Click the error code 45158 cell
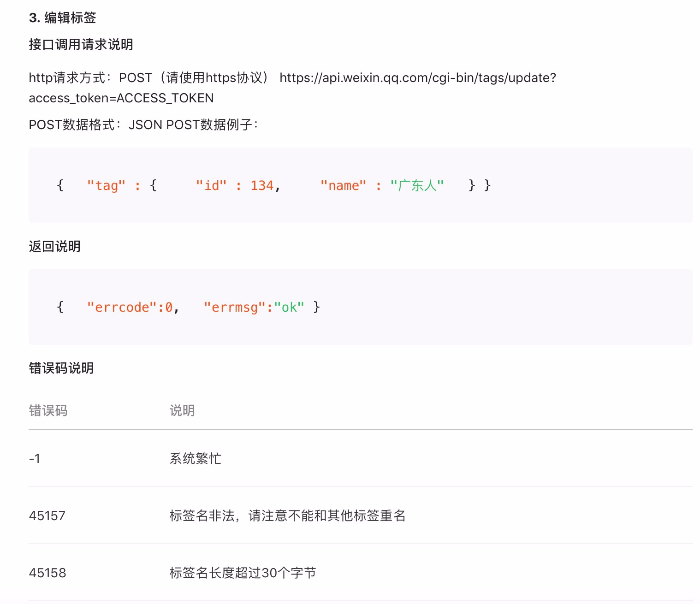The image size is (700, 604). pos(47,573)
